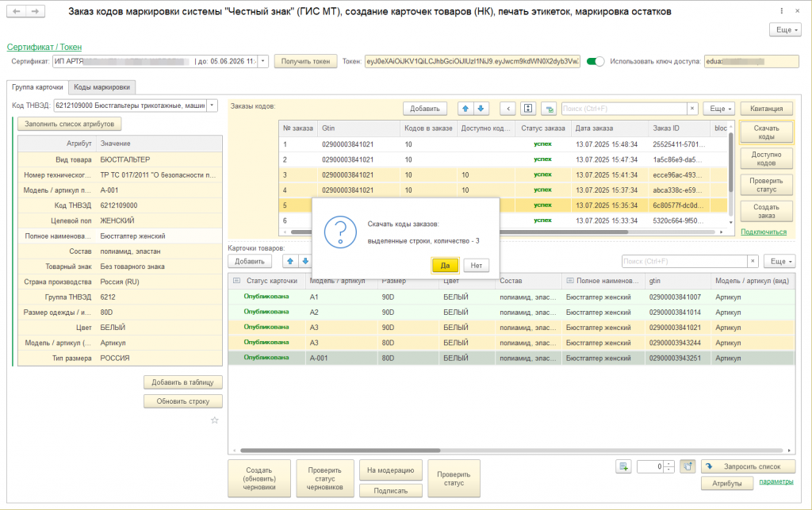Screen dimensions: 812x510
Task: Click the left chevron button in orders toolbar
Action: pos(507,109)
